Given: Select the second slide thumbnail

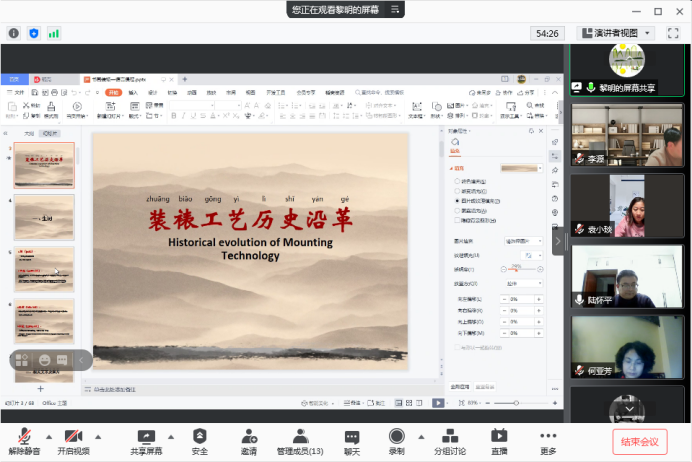Looking at the screenshot, I should 44,218.
